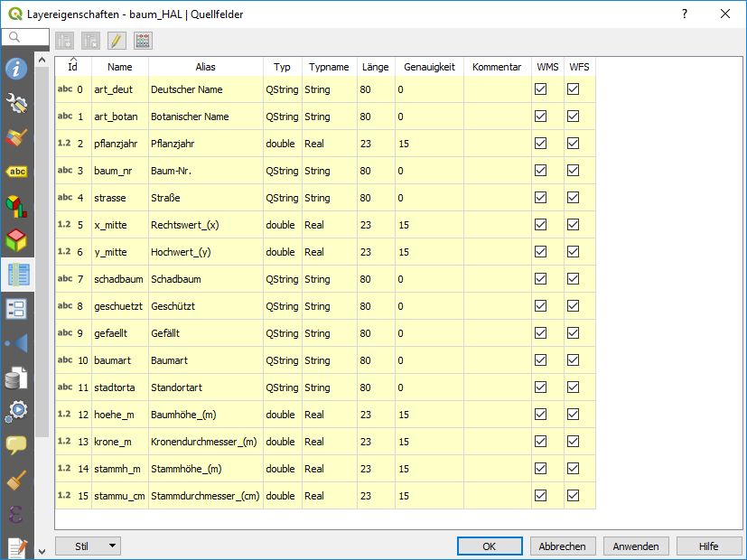This screenshot has height=560, width=747.
Task: Open the Diagrams tab icon
Action: (16, 206)
